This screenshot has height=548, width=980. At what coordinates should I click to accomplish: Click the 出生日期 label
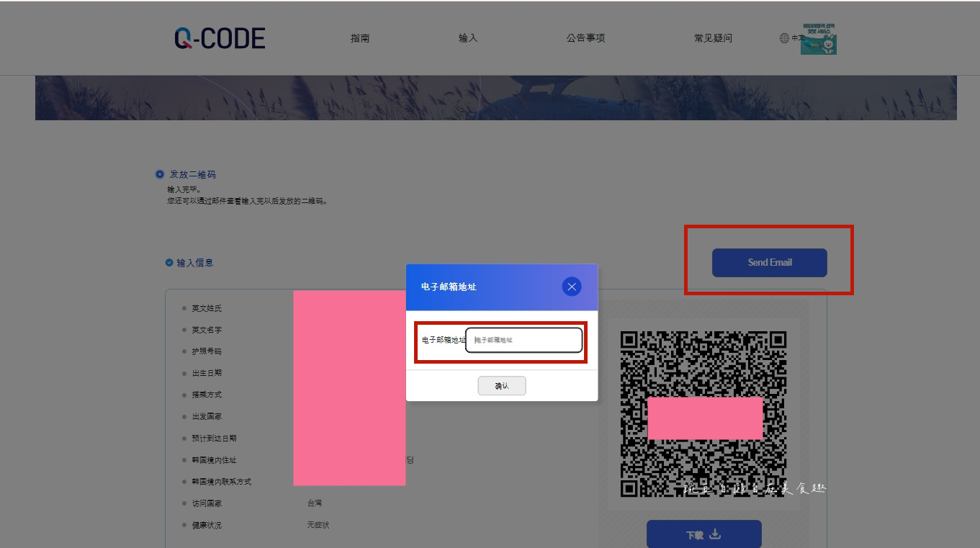tap(207, 373)
